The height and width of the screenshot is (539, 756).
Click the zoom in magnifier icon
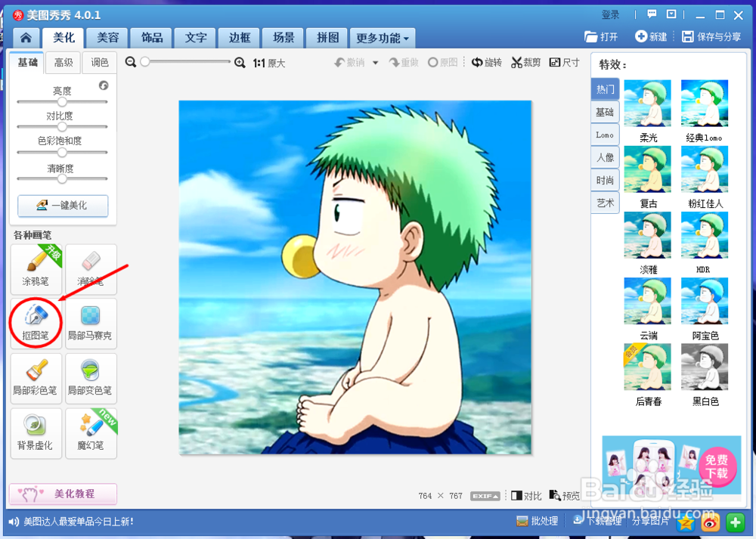(x=240, y=63)
